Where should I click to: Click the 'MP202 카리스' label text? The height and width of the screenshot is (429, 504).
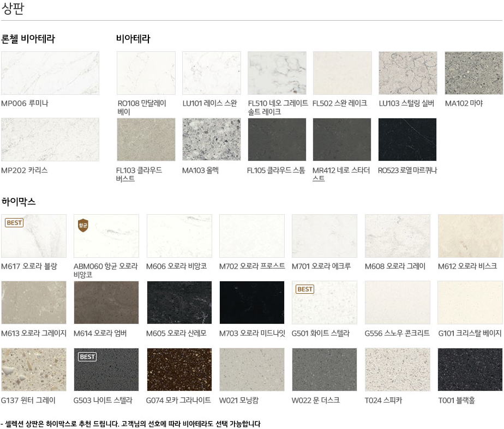[x=25, y=170]
